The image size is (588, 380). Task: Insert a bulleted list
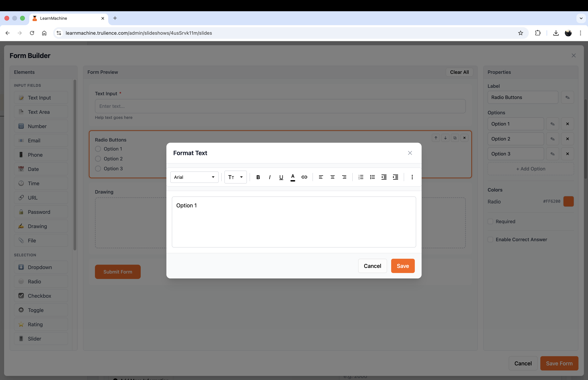click(372, 177)
